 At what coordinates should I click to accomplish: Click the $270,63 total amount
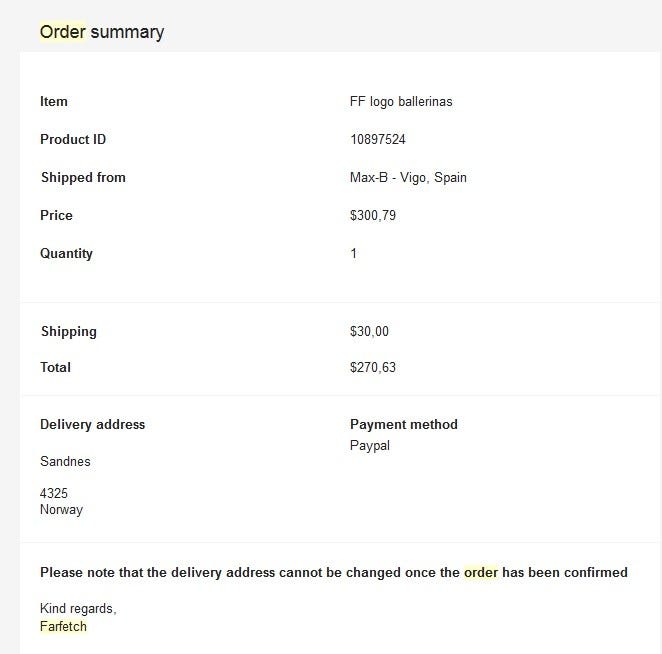click(373, 368)
